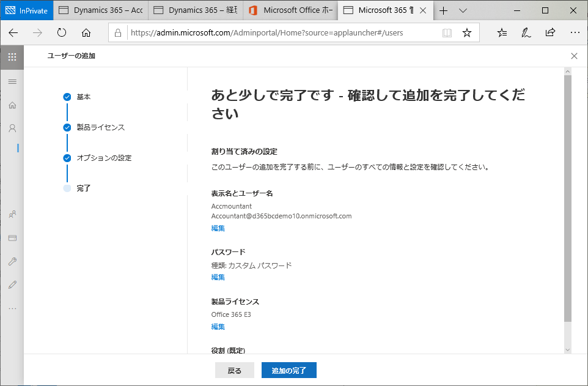Add page to favorites with star icon
The width and height of the screenshot is (588, 386).
(x=467, y=33)
